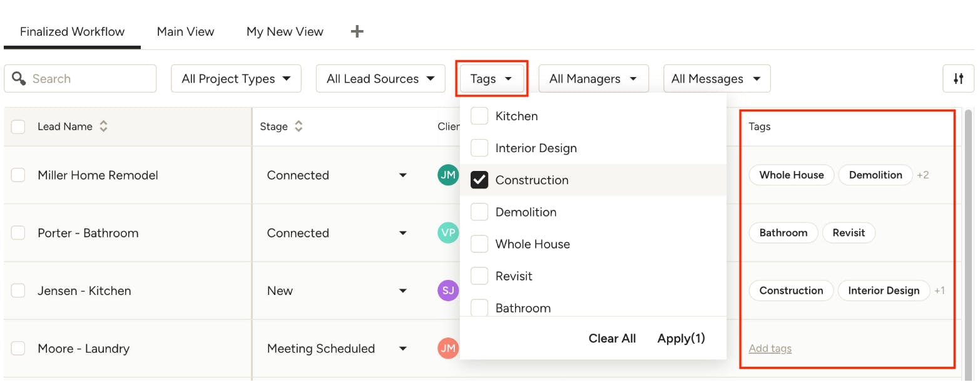980x387 pixels.
Task: Open the filter settings sliders icon
Action: pyautogui.click(x=958, y=78)
